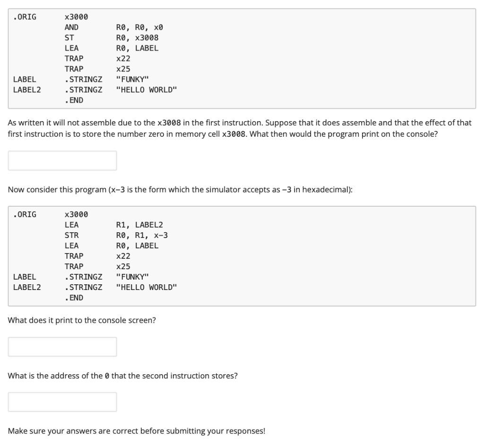Select the second program's code block

point(242,255)
